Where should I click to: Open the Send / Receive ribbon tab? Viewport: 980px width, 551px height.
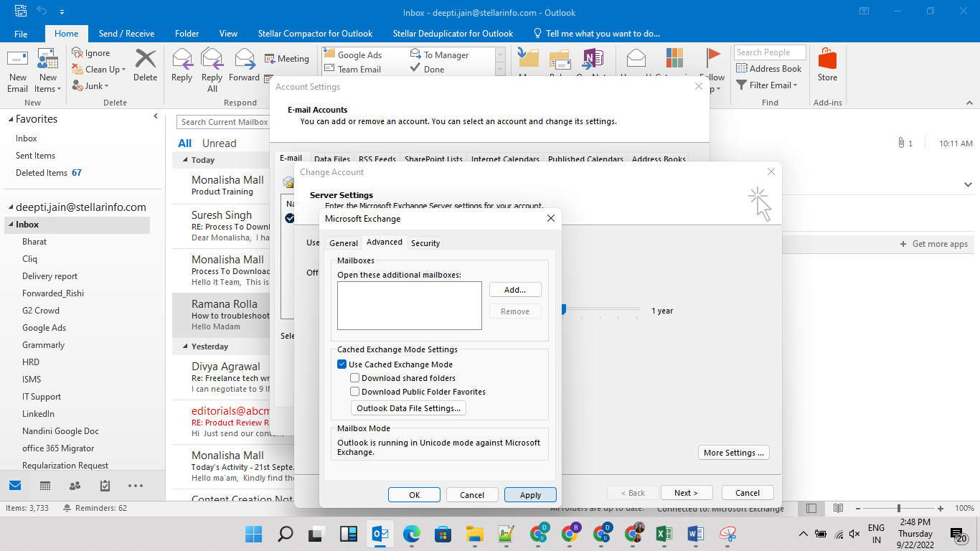click(x=126, y=34)
